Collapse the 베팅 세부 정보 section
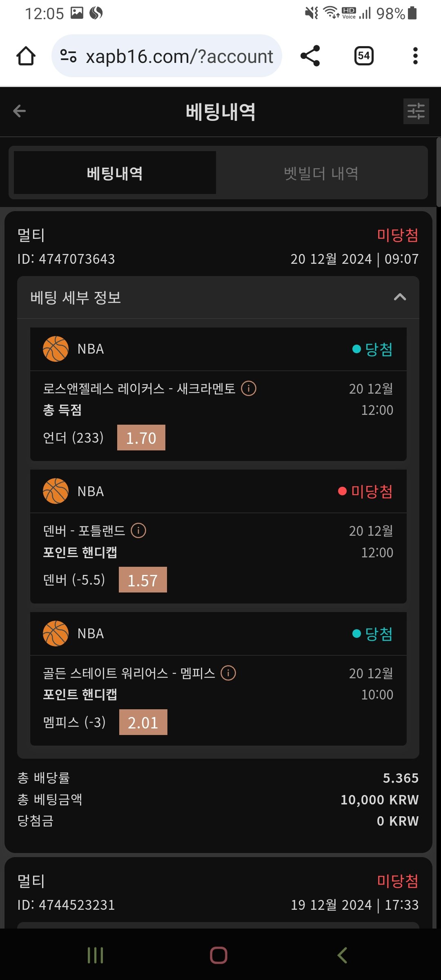Screen dimensions: 441x980 click(400, 297)
